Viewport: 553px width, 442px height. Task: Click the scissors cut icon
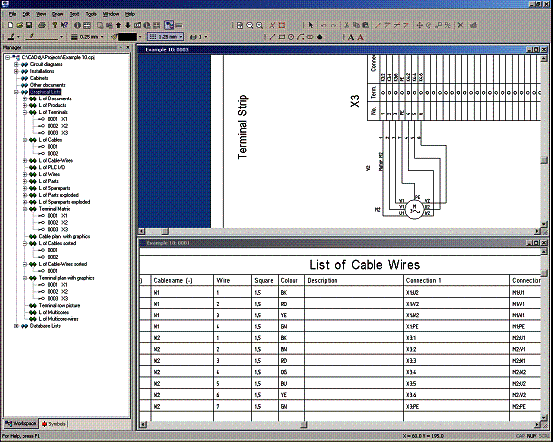click(x=347, y=25)
